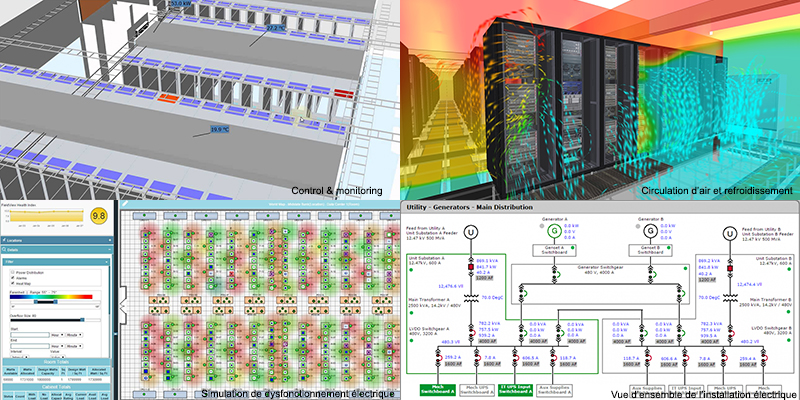Click the Room Totals table header

[x=56, y=362]
